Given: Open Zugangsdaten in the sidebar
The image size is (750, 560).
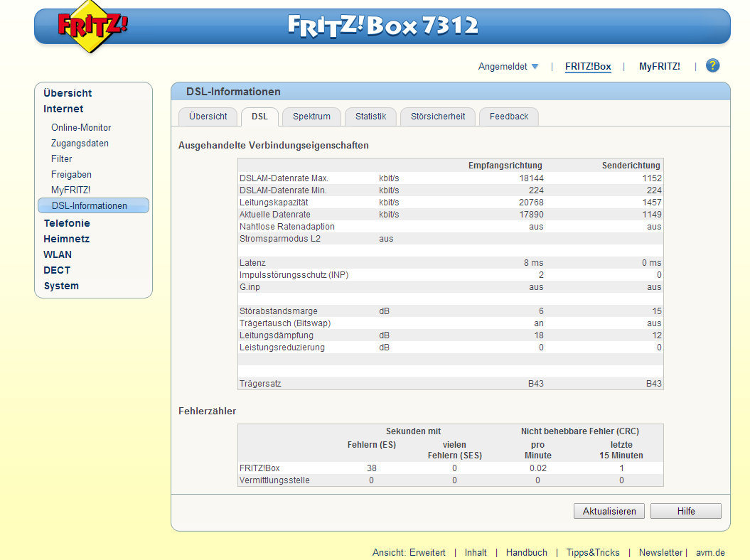Looking at the screenshot, I should [x=80, y=144].
